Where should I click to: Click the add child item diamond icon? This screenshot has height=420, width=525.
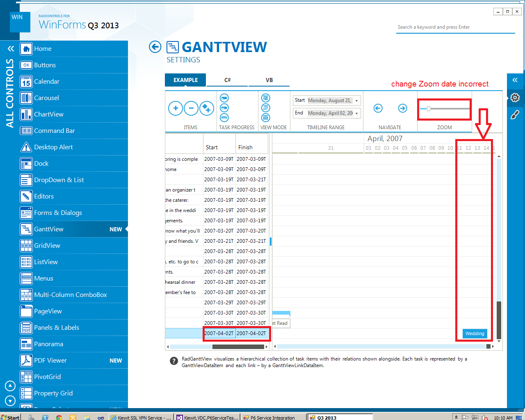(207, 108)
